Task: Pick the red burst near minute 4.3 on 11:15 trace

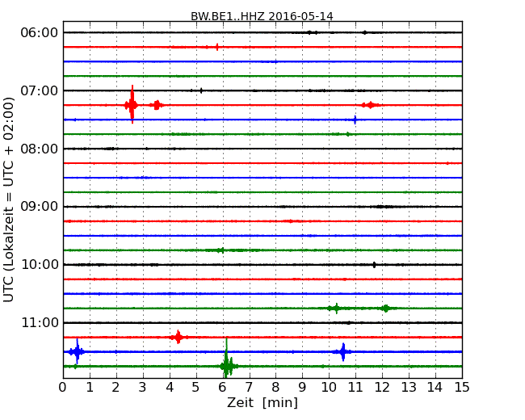Action: click(178, 337)
